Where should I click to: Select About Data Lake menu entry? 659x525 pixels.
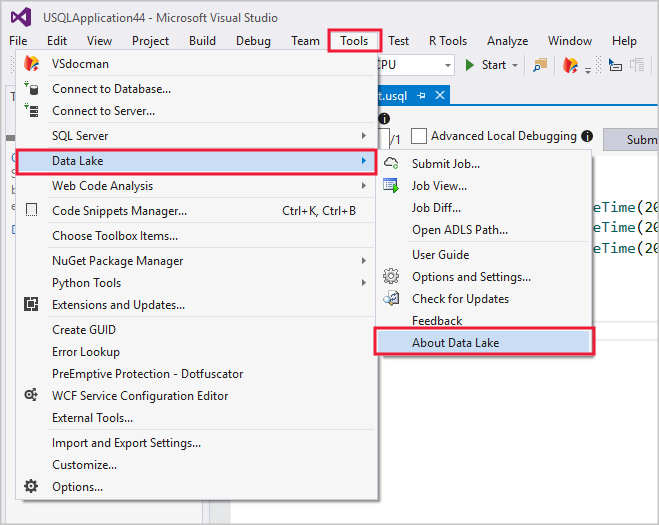(455, 343)
